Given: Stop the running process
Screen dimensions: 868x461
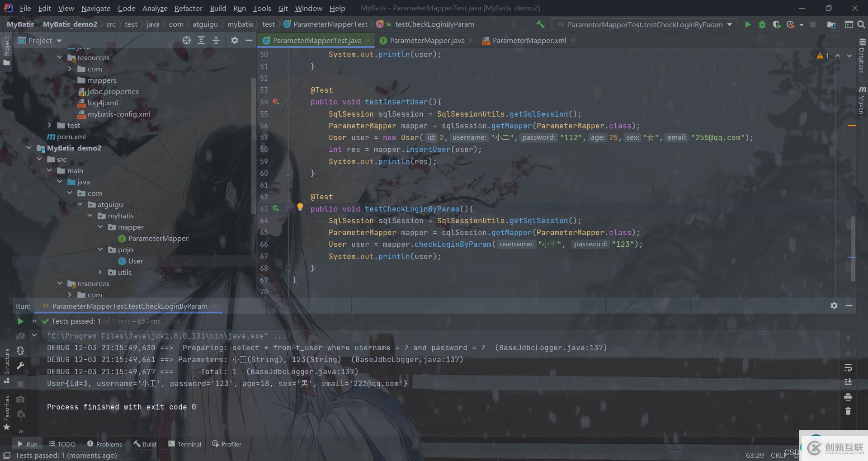Looking at the screenshot, I should pyautogui.click(x=20, y=384).
